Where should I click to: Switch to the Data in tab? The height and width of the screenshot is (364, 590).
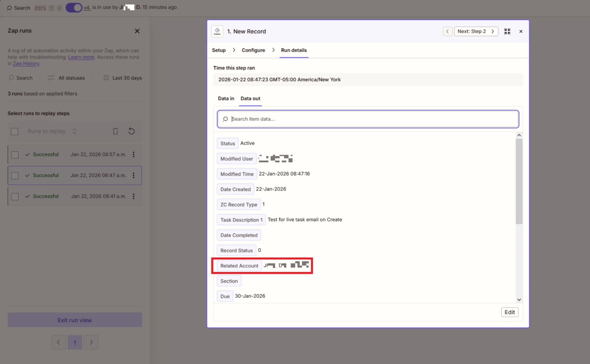click(x=226, y=98)
